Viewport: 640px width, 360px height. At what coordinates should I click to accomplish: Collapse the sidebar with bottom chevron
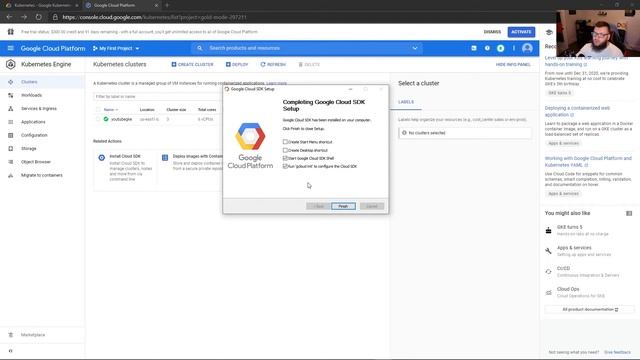[11, 351]
